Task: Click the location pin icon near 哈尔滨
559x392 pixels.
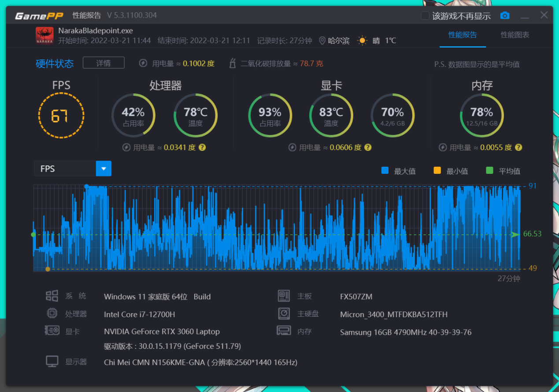Action: coord(322,41)
